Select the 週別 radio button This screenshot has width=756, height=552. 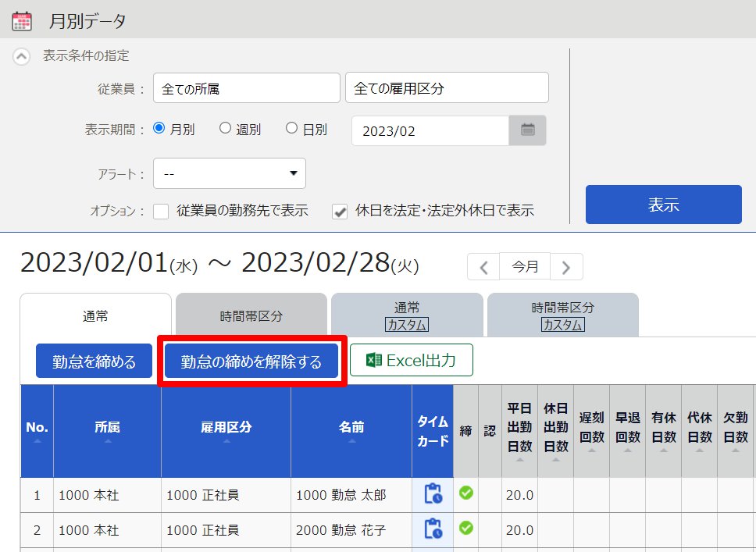225,128
